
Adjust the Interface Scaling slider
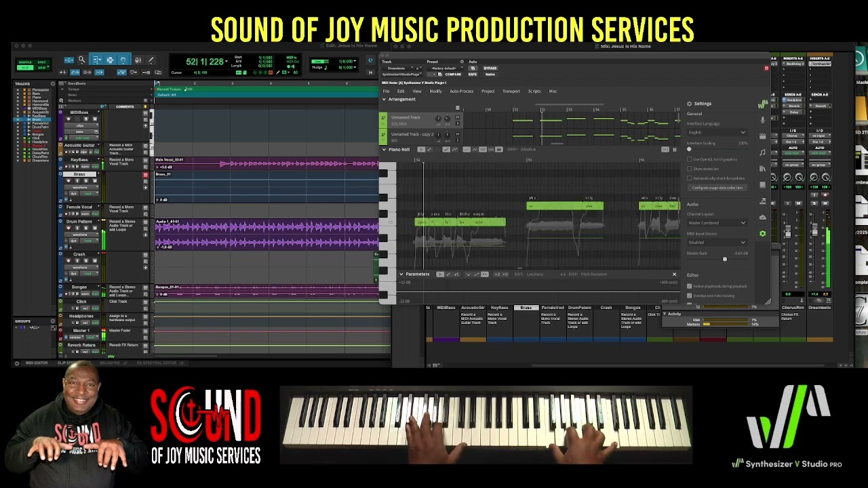click(x=717, y=149)
